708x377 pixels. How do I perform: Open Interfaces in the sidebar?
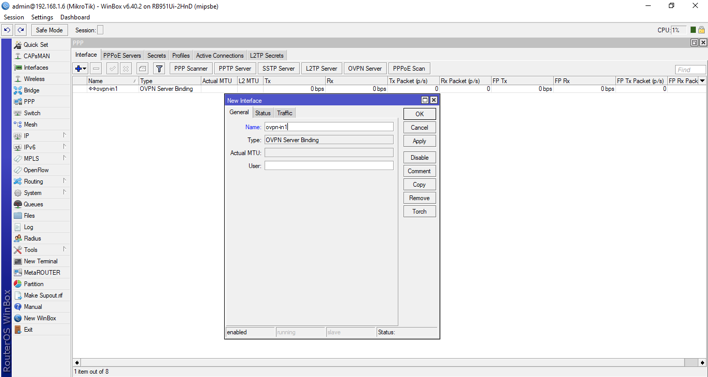tap(36, 68)
